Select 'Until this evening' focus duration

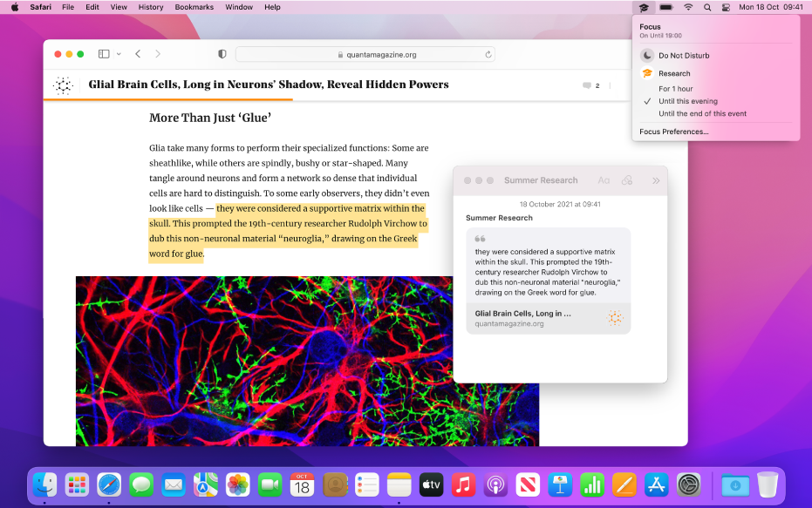coord(688,101)
